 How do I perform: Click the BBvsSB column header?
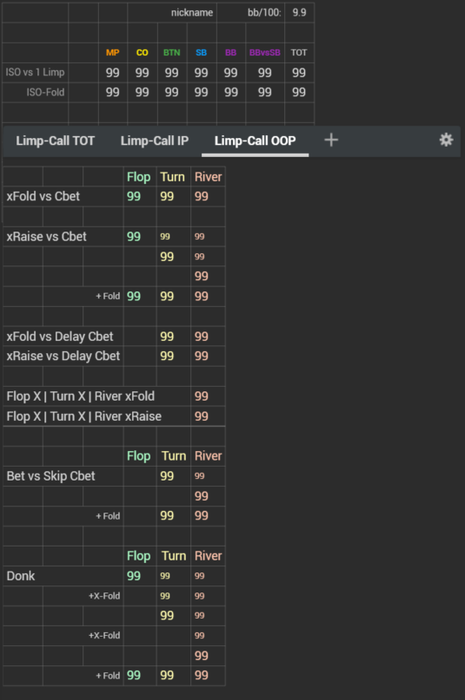(x=265, y=53)
